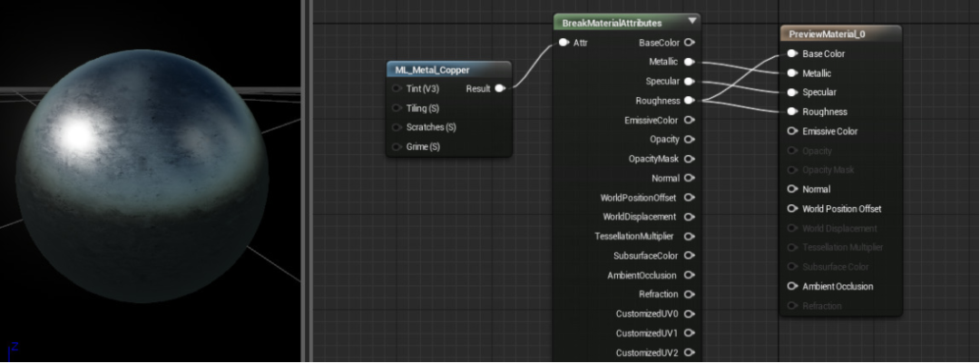The height and width of the screenshot is (363, 980).
Task: Click the CustomizedUV2 output pin
Action: pos(689,352)
